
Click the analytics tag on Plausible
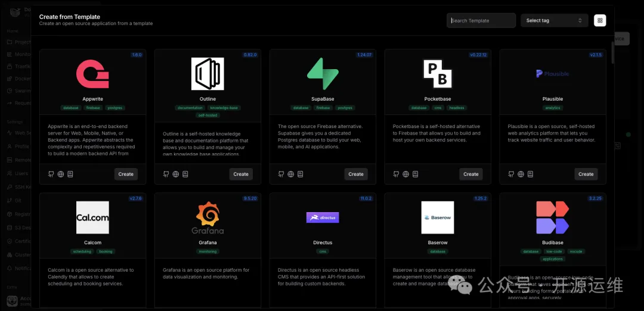point(553,108)
